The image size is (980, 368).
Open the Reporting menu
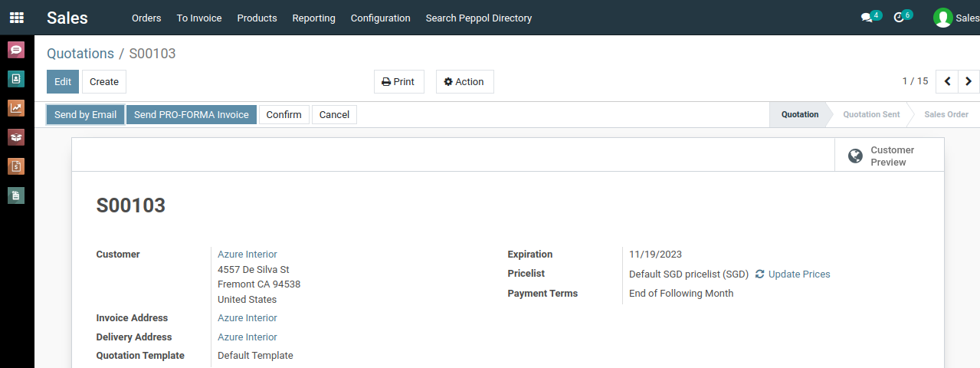(313, 18)
